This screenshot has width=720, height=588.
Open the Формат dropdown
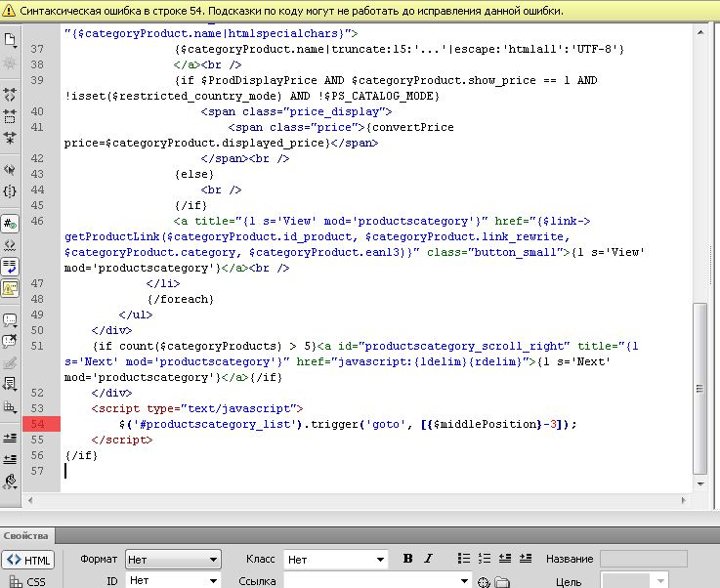pyautogui.click(x=173, y=560)
